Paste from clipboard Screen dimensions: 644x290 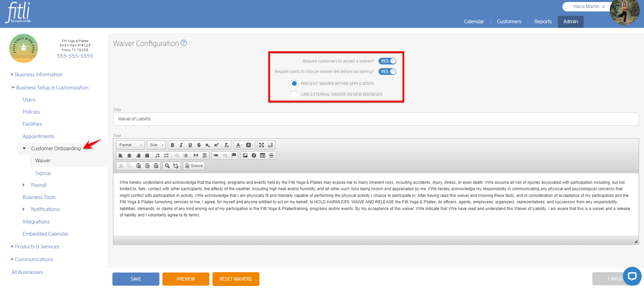click(138, 166)
